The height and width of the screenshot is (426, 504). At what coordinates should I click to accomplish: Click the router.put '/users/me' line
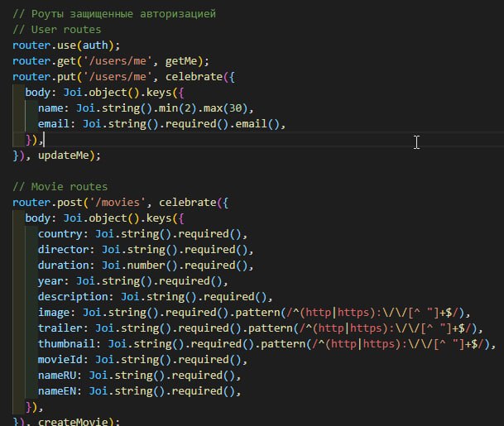[x=124, y=77]
